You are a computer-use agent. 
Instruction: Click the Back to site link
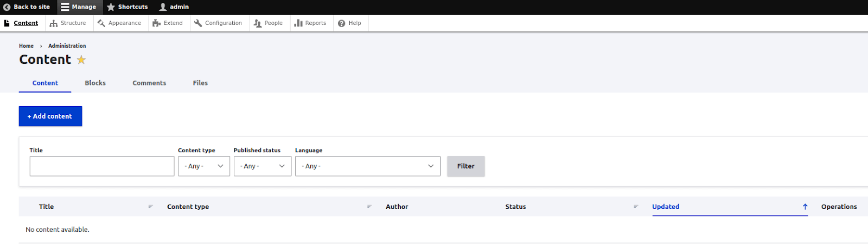click(x=27, y=7)
